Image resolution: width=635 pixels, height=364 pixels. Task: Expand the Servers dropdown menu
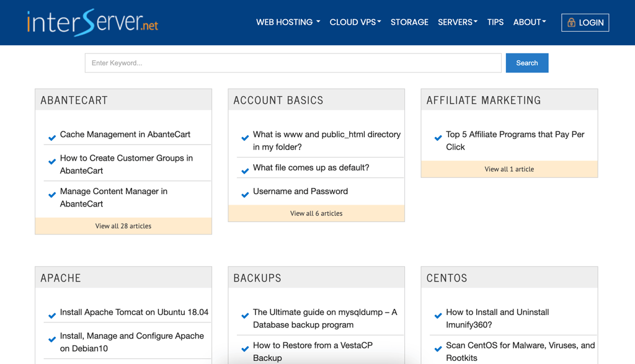(x=458, y=22)
